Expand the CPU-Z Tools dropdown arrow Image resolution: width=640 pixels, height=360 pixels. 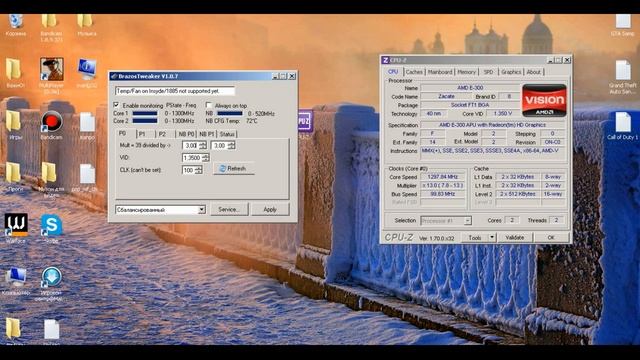[492, 237]
